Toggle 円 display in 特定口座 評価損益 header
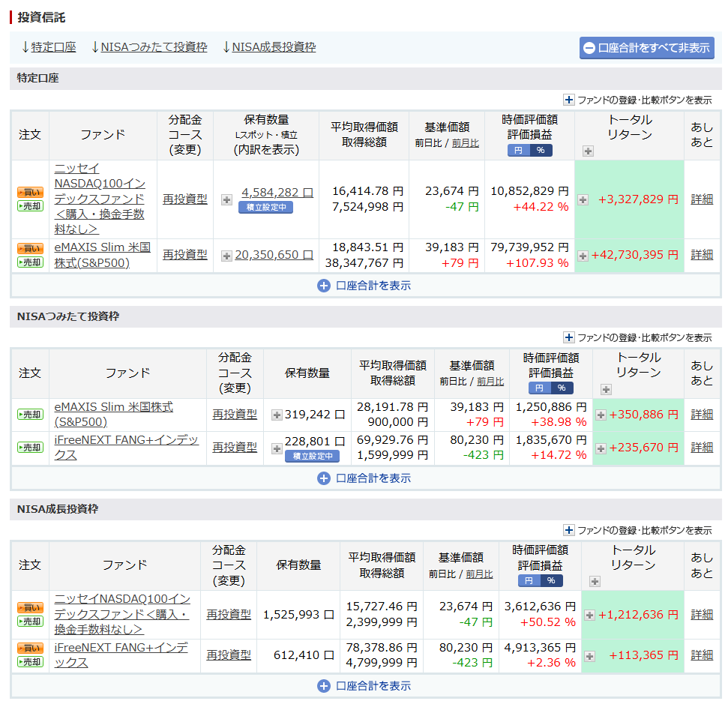The width and height of the screenshot is (728, 704). (519, 150)
